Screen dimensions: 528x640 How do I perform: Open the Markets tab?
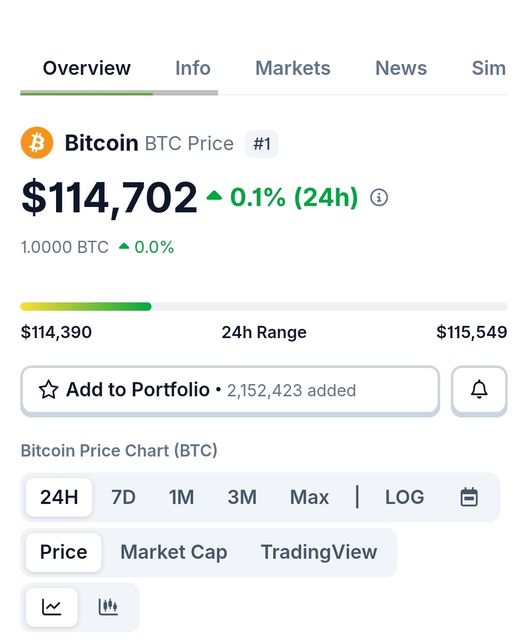(293, 68)
